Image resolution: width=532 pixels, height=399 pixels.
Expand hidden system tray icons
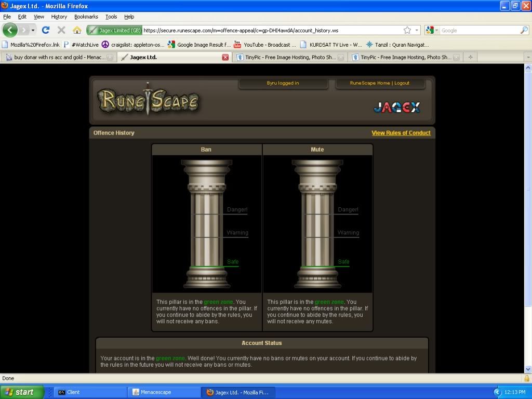coord(497,392)
